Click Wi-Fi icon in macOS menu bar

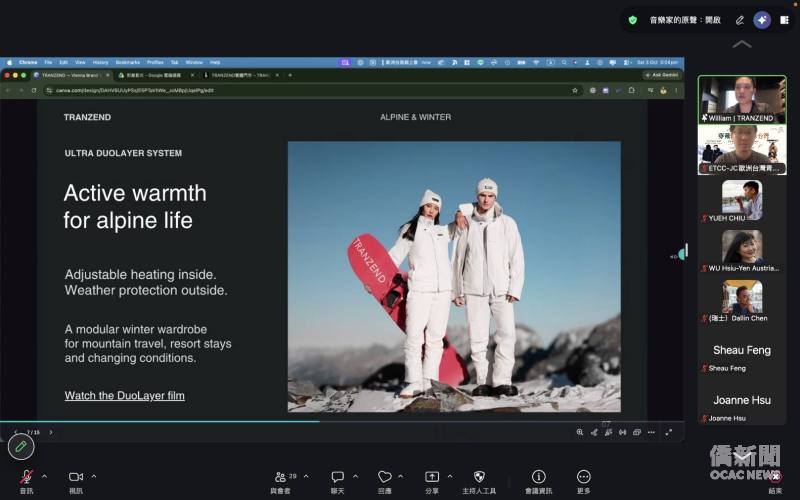pos(536,62)
